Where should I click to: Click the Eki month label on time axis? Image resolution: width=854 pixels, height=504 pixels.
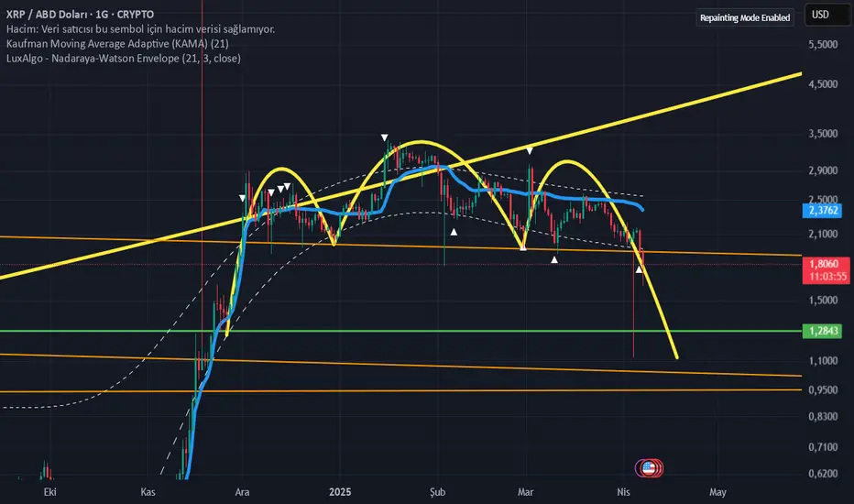[x=49, y=492]
